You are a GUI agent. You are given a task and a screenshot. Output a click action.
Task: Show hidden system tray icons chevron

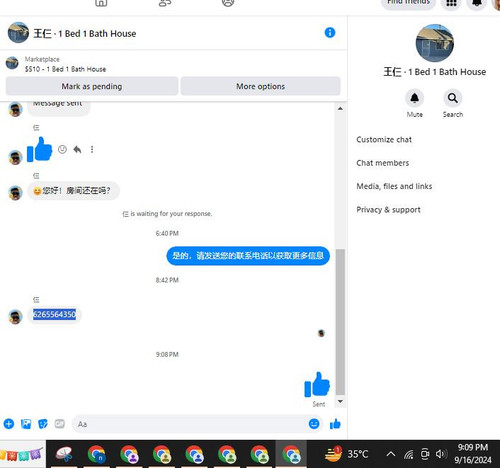pyautogui.click(x=391, y=454)
